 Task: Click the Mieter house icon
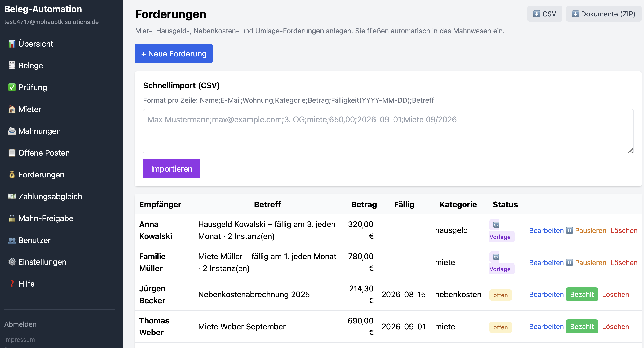pos(12,109)
